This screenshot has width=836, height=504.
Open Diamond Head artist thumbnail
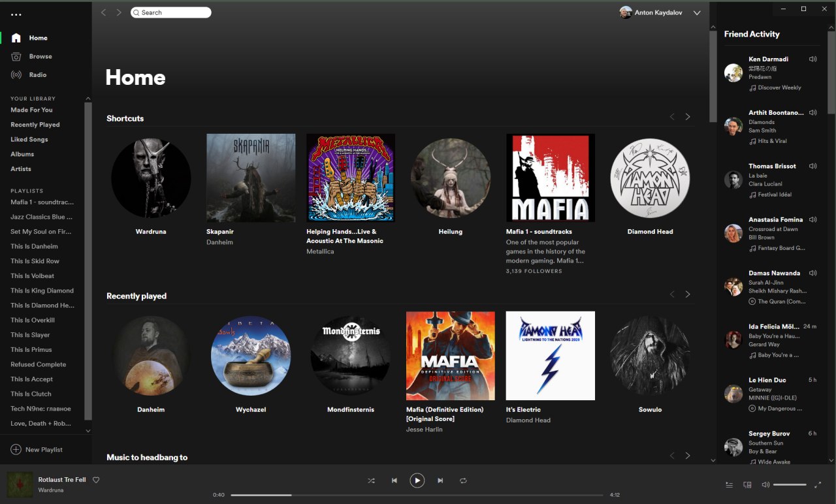[650, 178]
